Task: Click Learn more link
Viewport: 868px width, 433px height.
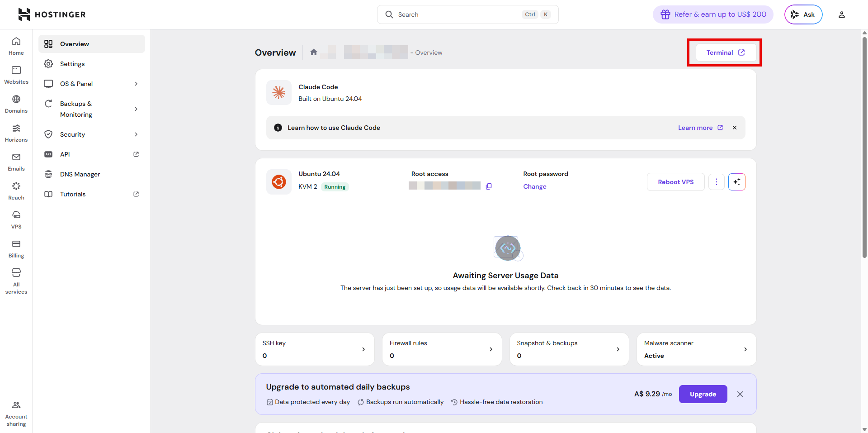Action: pos(700,128)
